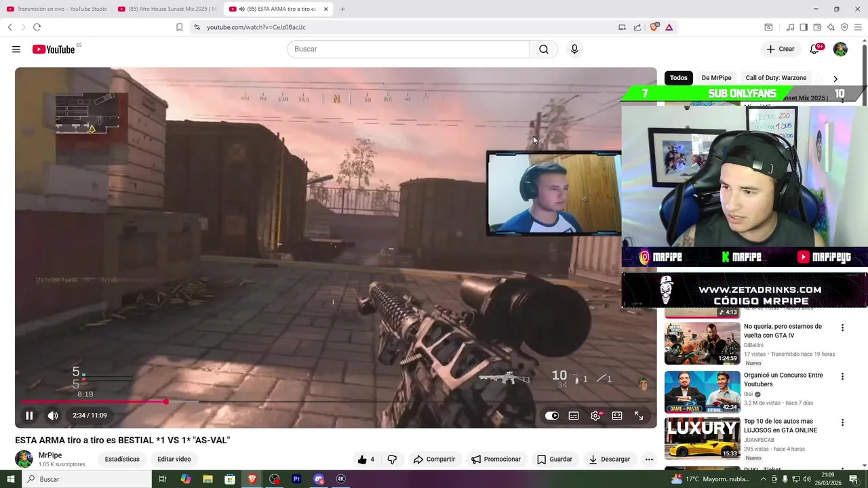This screenshot has width=868, height=488.
Task: Open options for GTA IV video
Action: 842,327
